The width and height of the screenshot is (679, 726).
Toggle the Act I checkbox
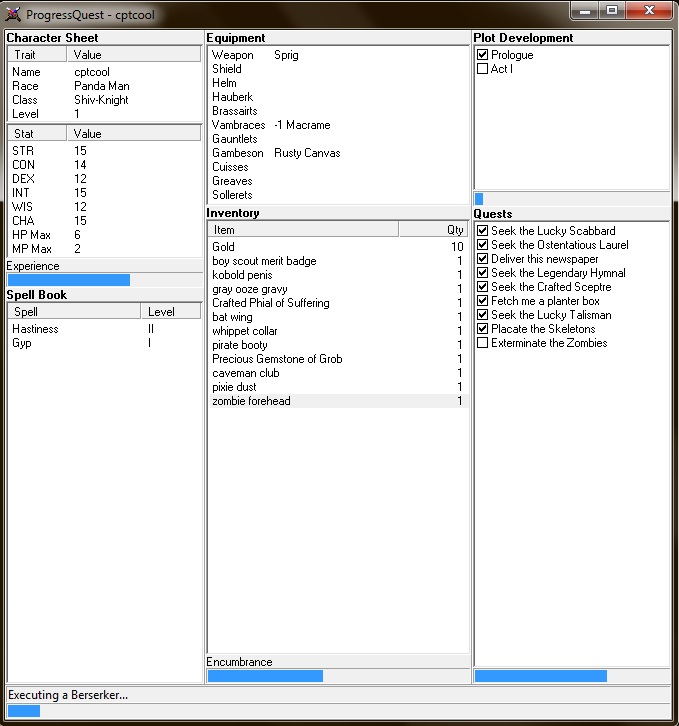tap(482, 69)
